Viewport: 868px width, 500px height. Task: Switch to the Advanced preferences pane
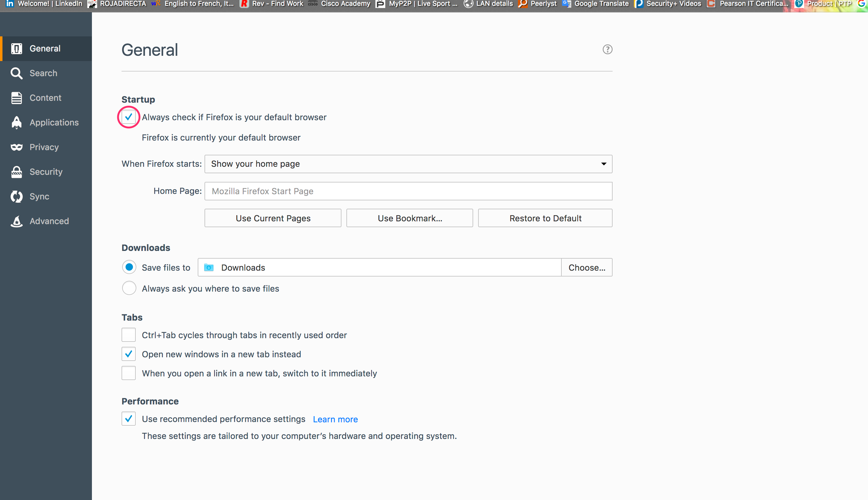pyautogui.click(x=46, y=221)
